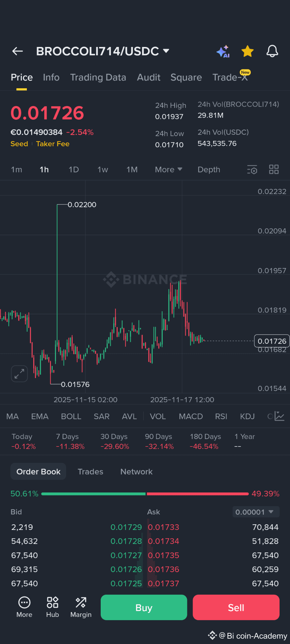Tap the 24h Vol(USDC) value 543,535.76
Screen dimensions: 290x644
[x=217, y=144]
